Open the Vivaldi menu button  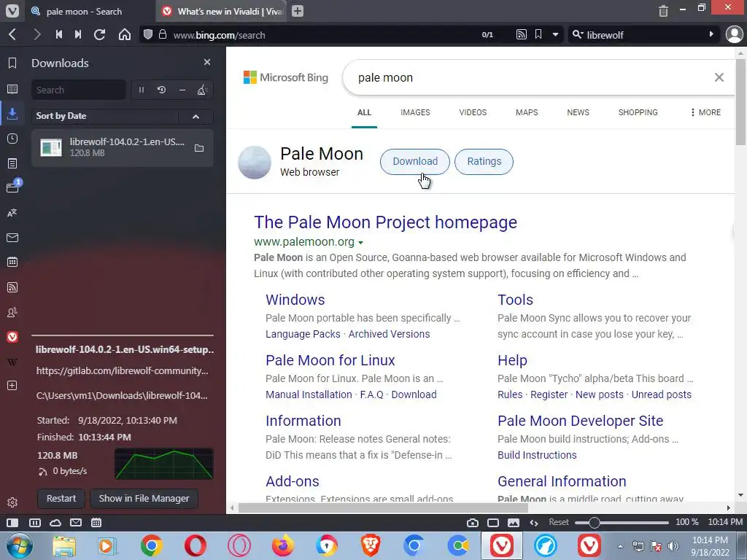pos(12,10)
